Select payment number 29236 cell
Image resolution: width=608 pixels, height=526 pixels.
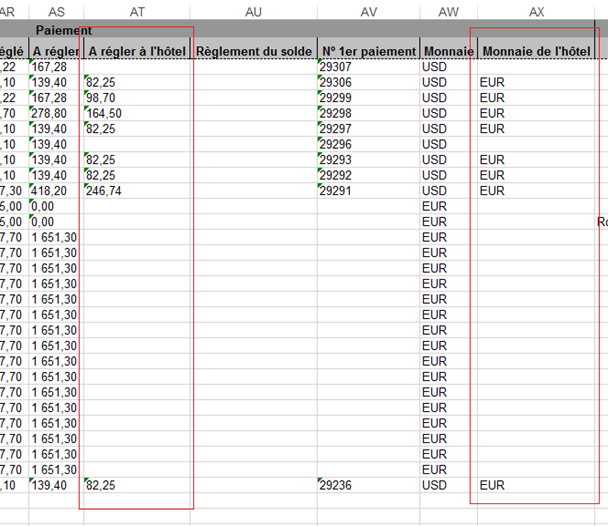[367, 485]
